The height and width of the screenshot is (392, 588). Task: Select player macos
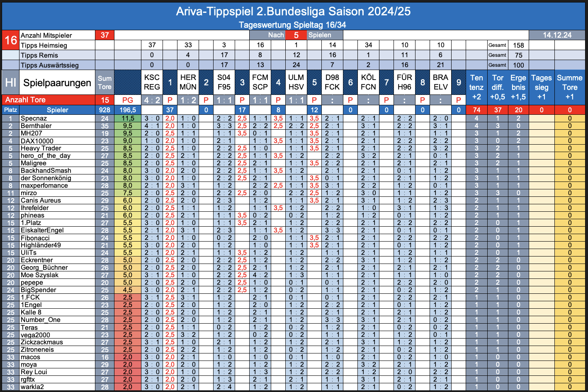[x=57, y=357]
